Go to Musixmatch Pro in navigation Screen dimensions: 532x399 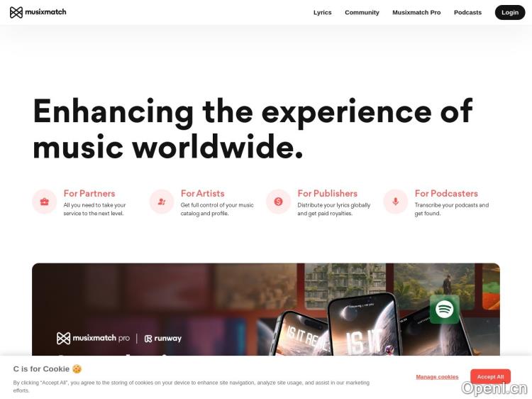click(416, 13)
